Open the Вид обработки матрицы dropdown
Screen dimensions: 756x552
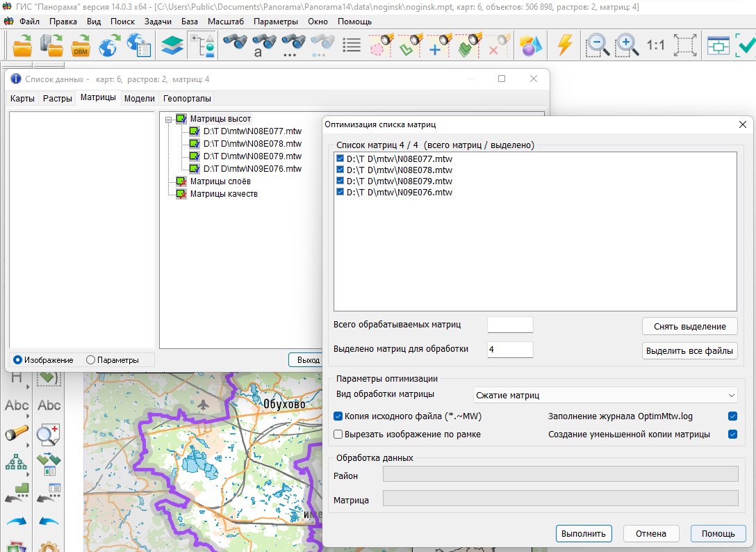click(730, 395)
